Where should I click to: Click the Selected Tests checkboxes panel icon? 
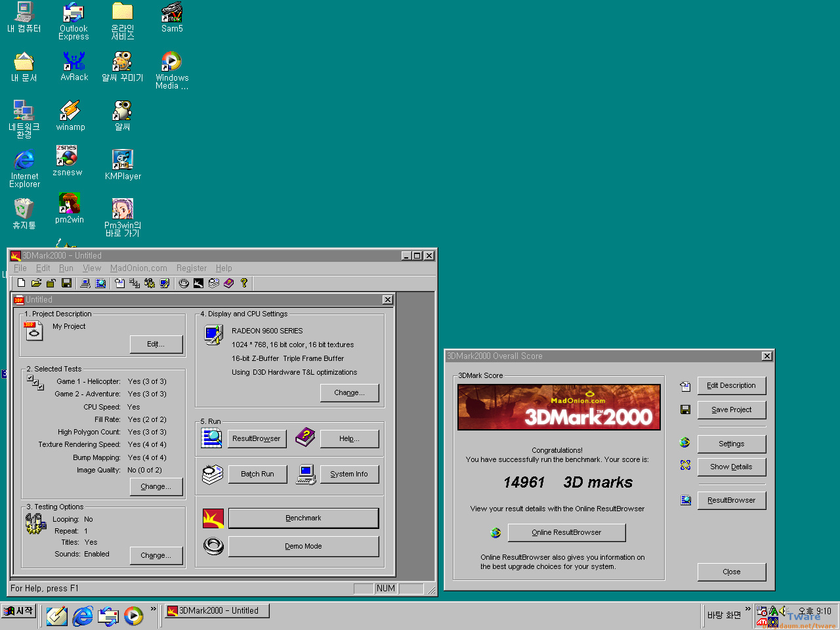35,383
